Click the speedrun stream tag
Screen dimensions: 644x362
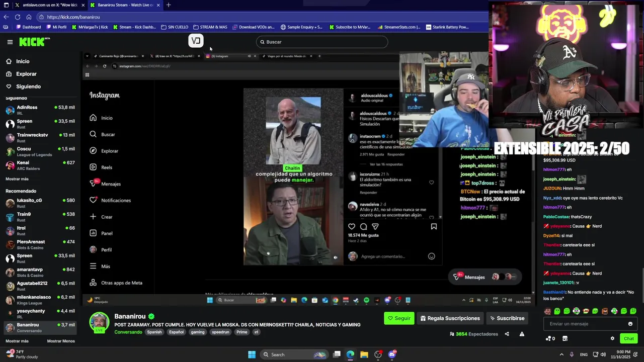coord(220,332)
